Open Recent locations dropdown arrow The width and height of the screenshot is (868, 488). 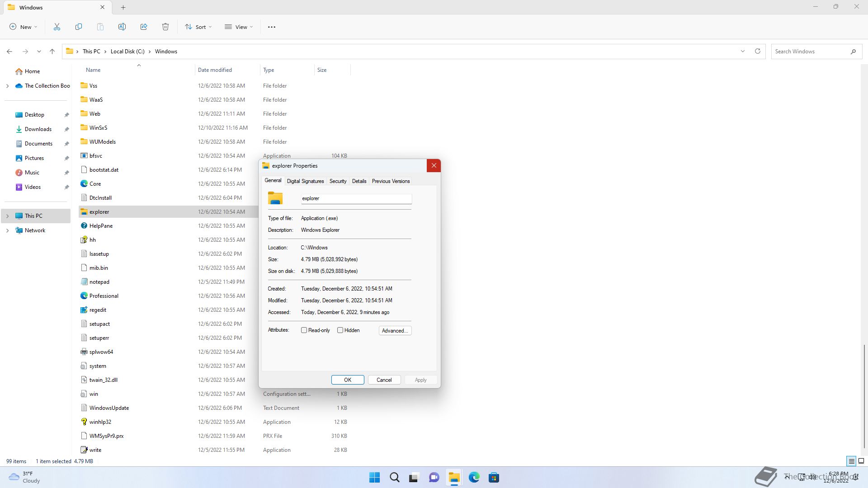pyautogui.click(x=39, y=52)
